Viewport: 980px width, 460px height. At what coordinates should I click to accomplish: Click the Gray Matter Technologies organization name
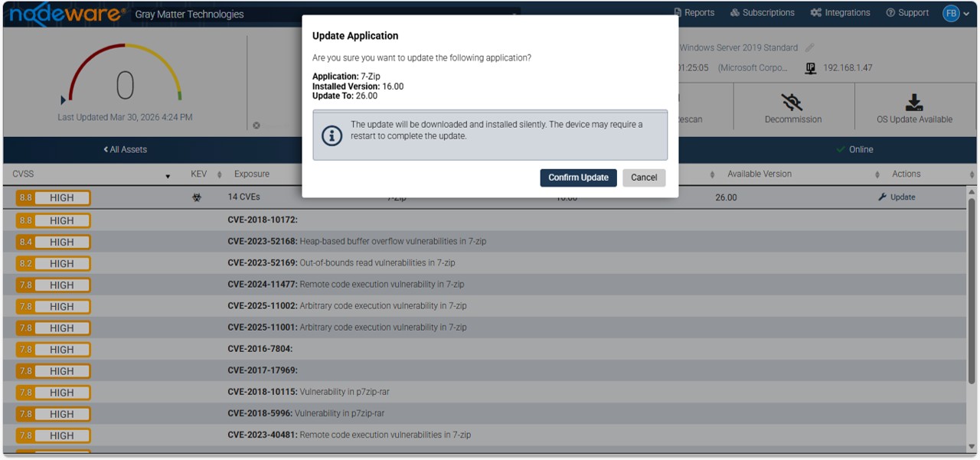[x=189, y=15]
